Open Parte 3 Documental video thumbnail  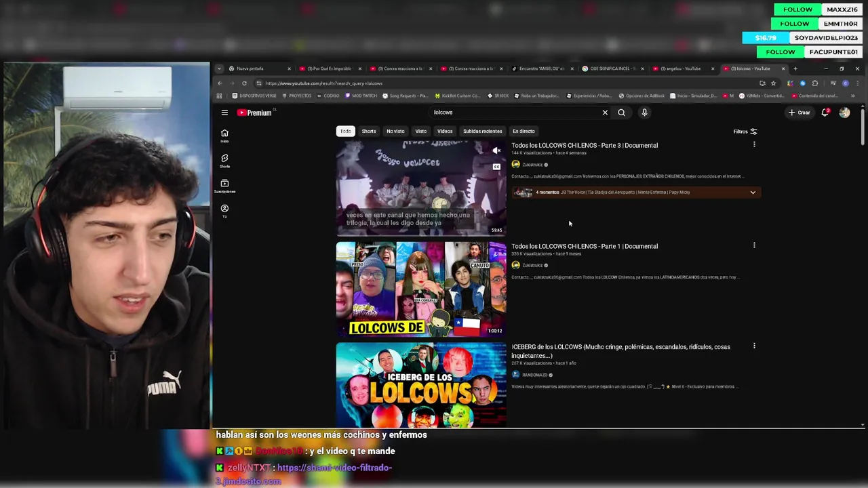coord(421,188)
